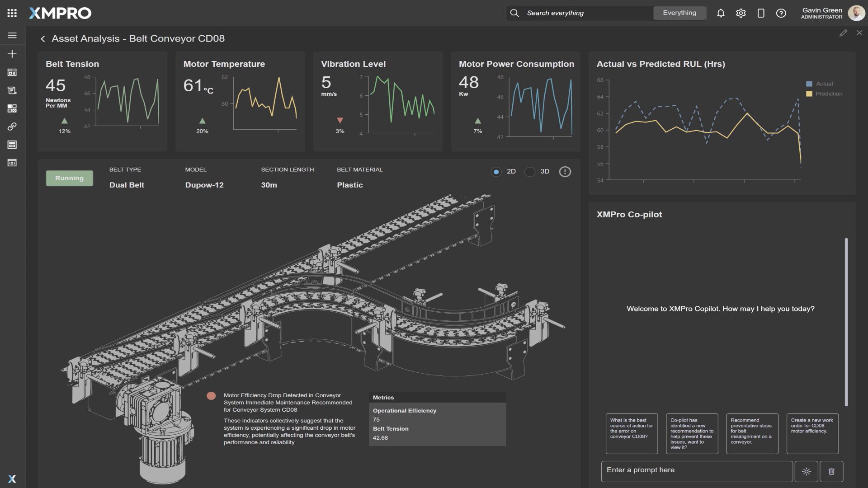Select the 2D view radio button

[x=496, y=172]
